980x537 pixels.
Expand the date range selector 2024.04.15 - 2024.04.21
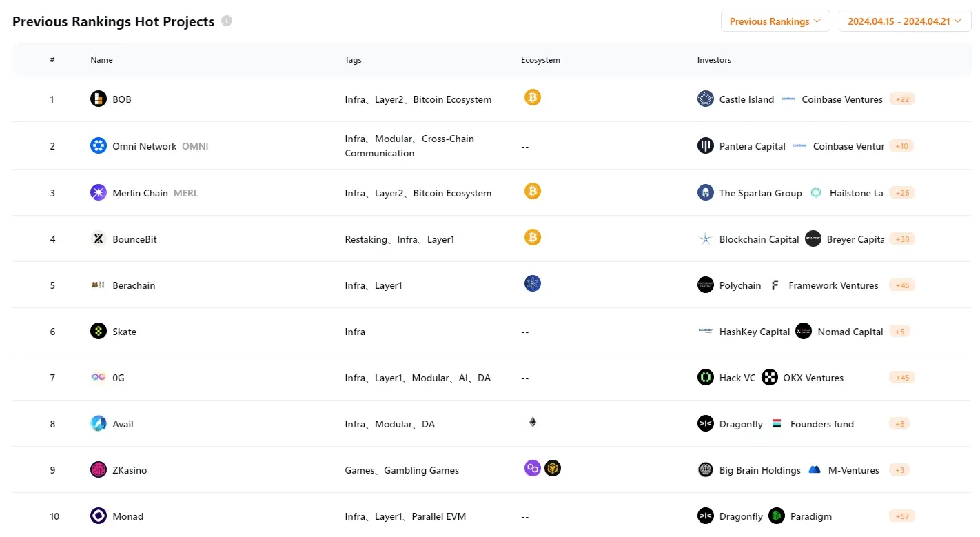tap(904, 21)
